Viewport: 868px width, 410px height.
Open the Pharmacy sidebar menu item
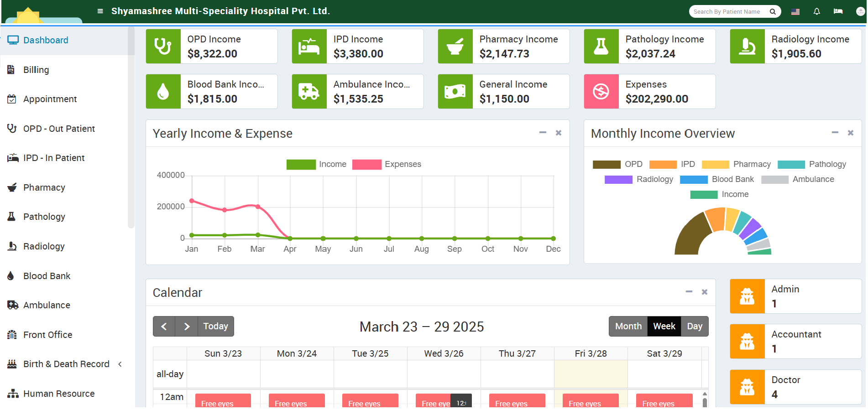[x=44, y=187]
